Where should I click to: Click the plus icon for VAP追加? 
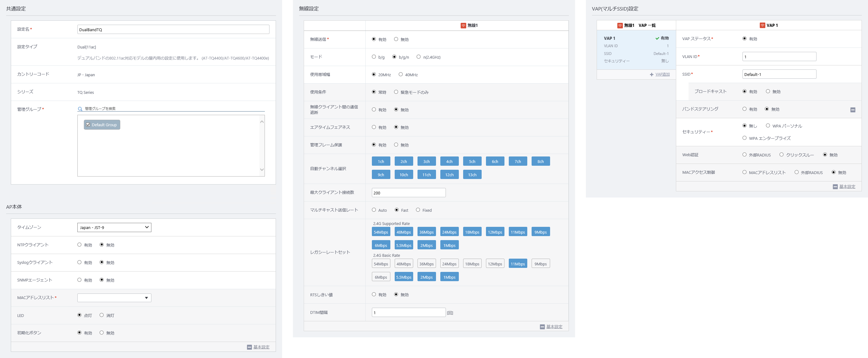[652, 74]
